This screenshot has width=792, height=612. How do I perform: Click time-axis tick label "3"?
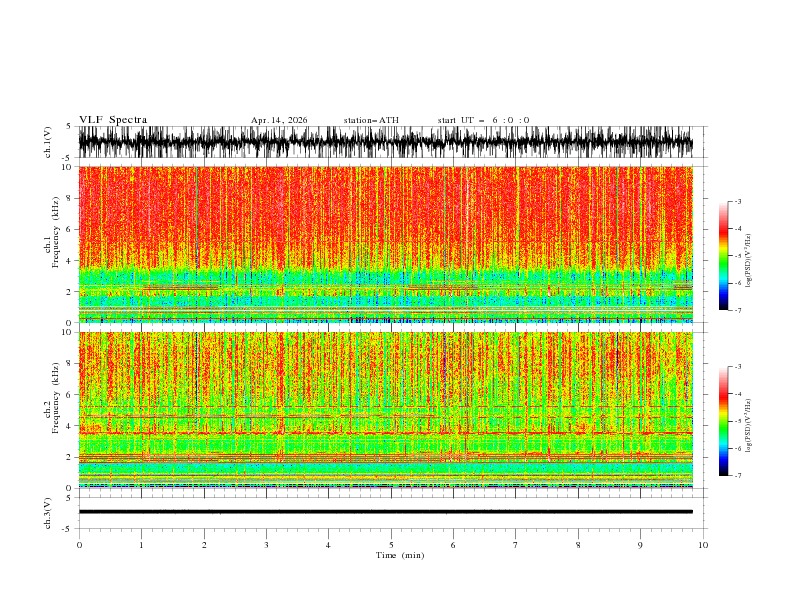266,545
